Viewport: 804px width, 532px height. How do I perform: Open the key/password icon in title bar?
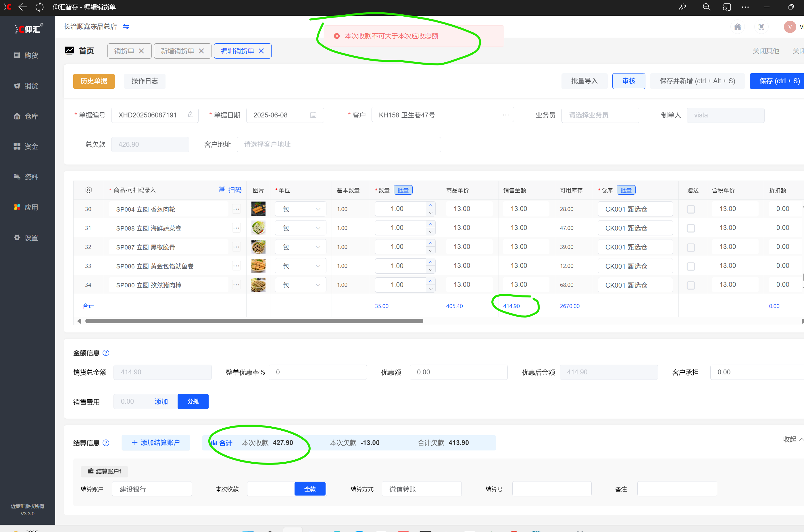pos(682,7)
